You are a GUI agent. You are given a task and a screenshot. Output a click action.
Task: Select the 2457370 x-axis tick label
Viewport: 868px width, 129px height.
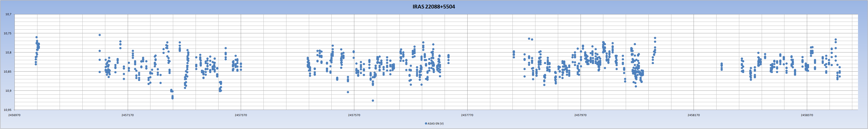241,115
